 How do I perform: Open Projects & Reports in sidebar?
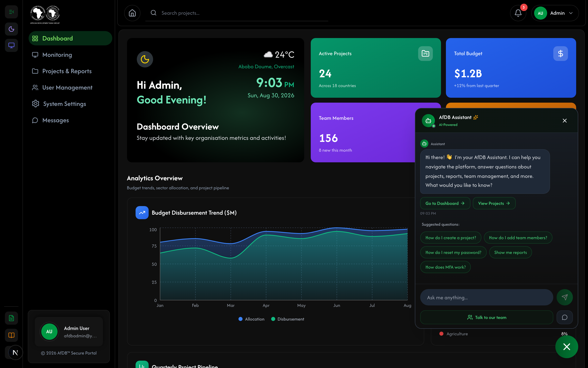point(70,71)
